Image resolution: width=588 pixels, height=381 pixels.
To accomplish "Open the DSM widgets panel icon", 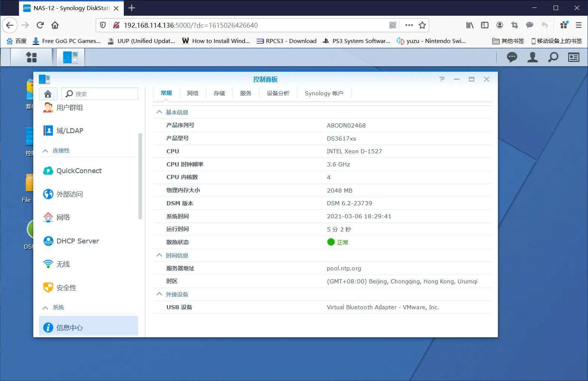I will coord(573,57).
